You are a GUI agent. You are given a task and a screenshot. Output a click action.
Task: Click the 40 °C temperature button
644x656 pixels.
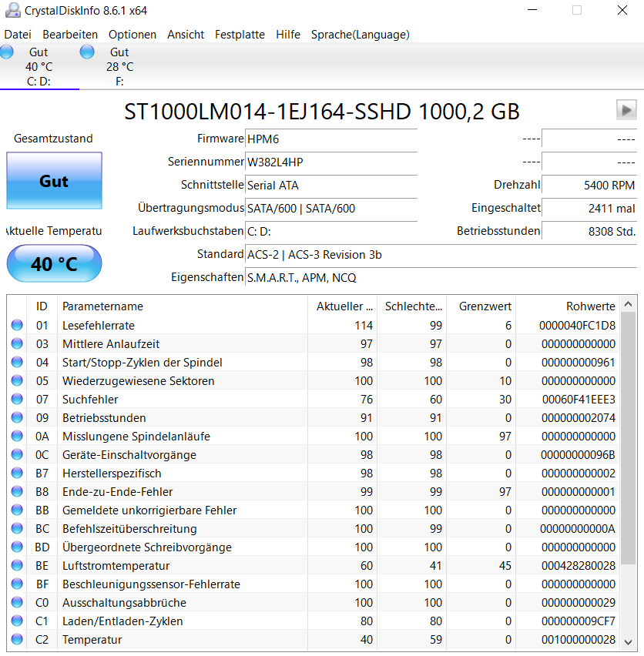[55, 263]
